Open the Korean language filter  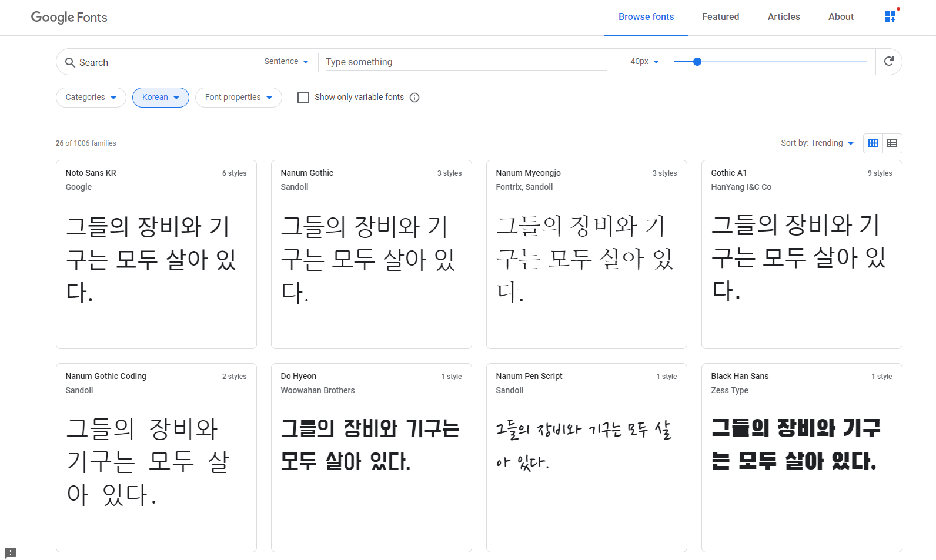pyautogui.click(x=161, y=98)
